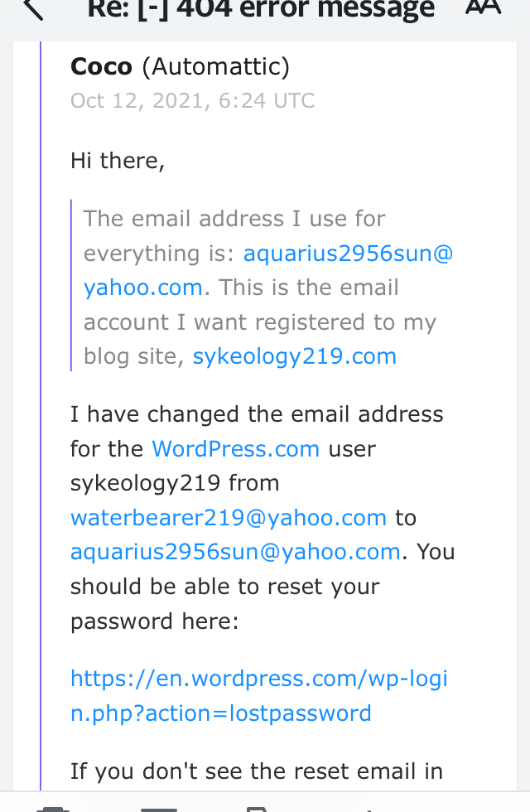Tap the "If you don't see the reset email" line
This screenshot has height=812, width=530.
257,771
